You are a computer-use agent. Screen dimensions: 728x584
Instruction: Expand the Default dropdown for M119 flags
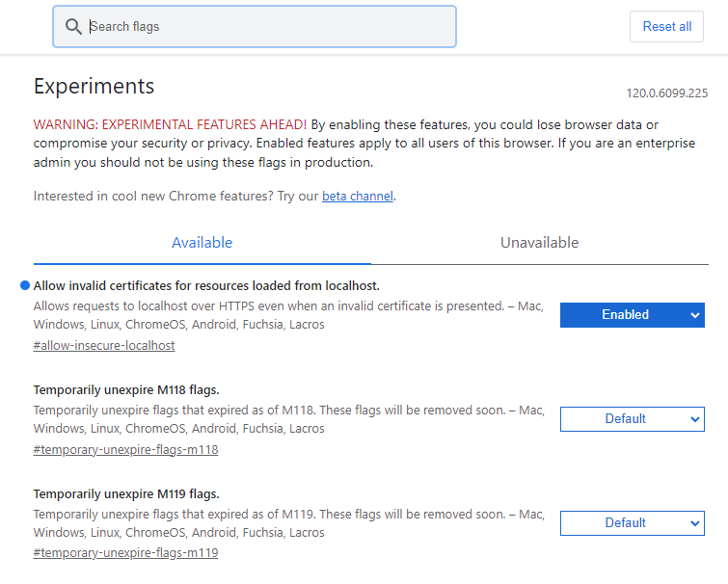(632, 523)
